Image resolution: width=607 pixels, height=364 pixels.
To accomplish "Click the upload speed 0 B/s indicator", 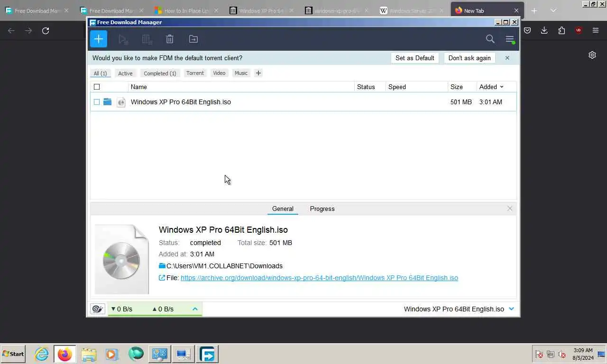I will (x=163, y=309).
